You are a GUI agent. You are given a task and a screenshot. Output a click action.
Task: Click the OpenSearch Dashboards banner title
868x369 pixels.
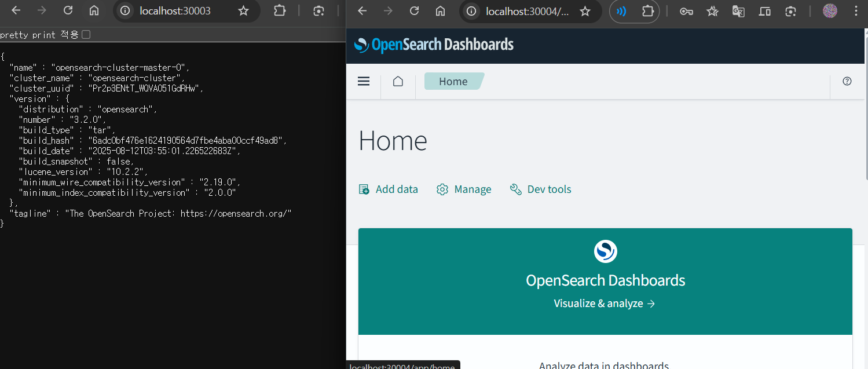coord(606,280)
